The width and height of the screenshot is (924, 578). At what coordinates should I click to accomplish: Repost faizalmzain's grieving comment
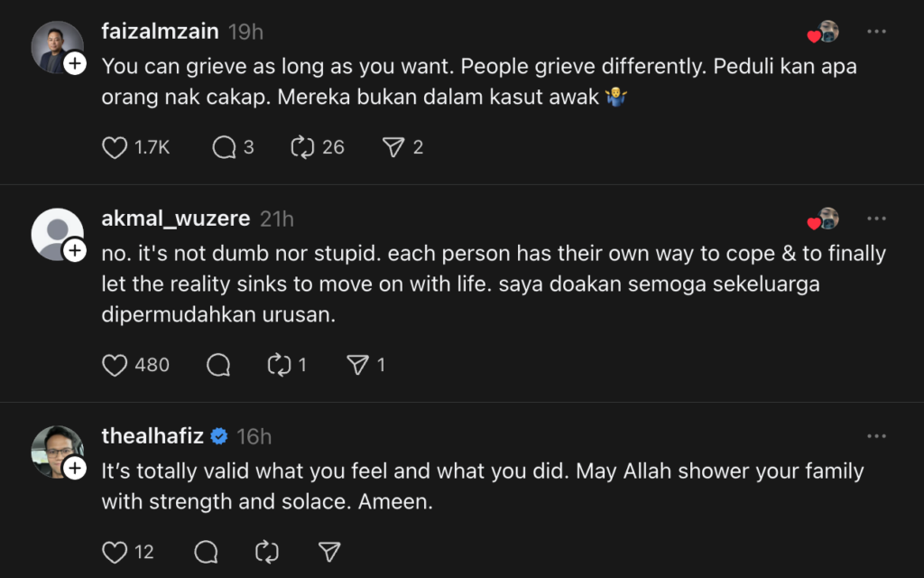click(301, 147)
